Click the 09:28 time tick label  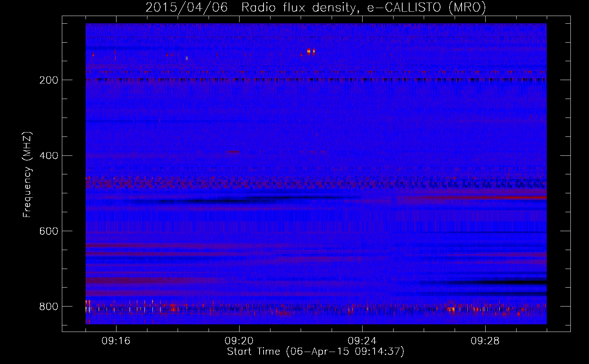tap(485, 341)
